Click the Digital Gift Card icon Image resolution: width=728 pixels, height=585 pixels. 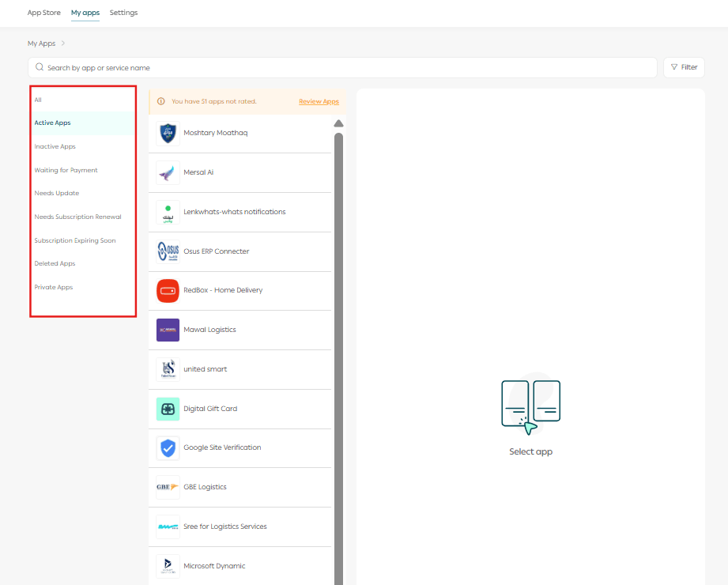pos(168,409)
